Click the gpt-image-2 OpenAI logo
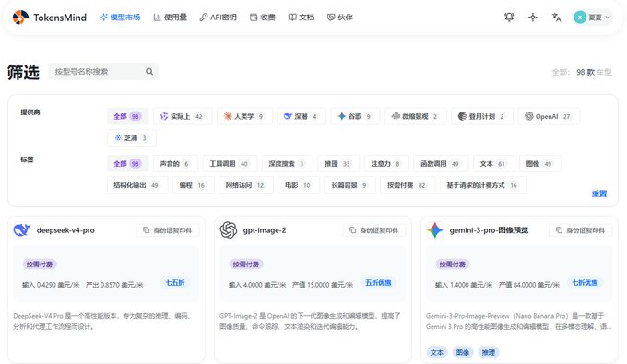The width and height of the screenshot is (627, 364). click(x=229, y=230)
